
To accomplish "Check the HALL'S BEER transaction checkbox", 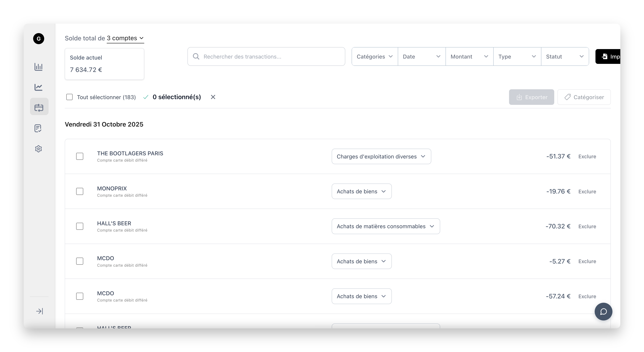I will pyautogui.click(x=80, y=226).
